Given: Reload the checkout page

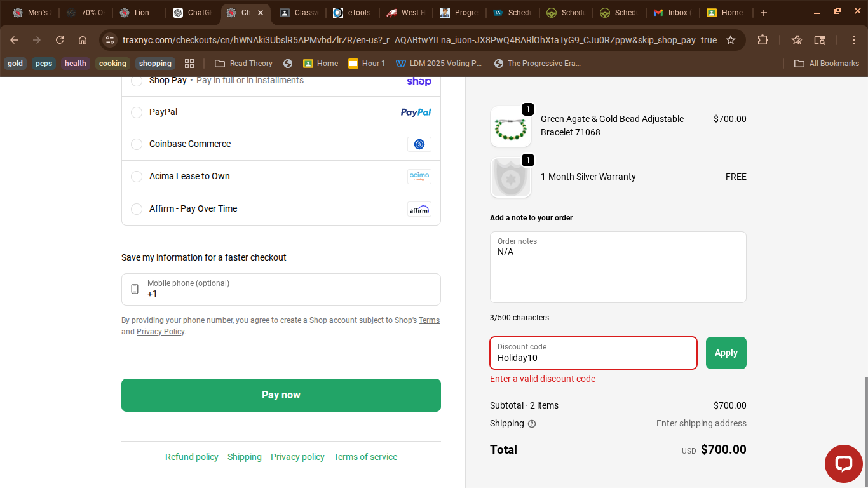Looking at the screenshot, I should point(60,40).
